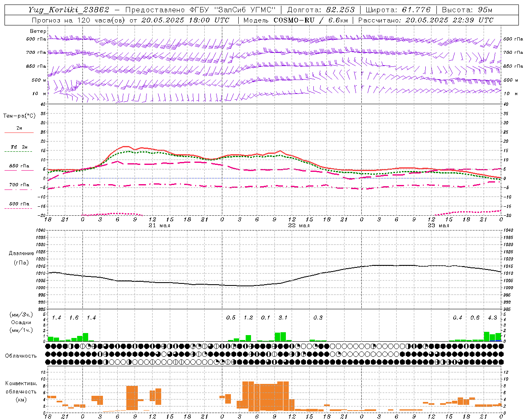Click the 0.3 precipitation total
This screenshot has height=420, width=525.
[x=318, y=318]
